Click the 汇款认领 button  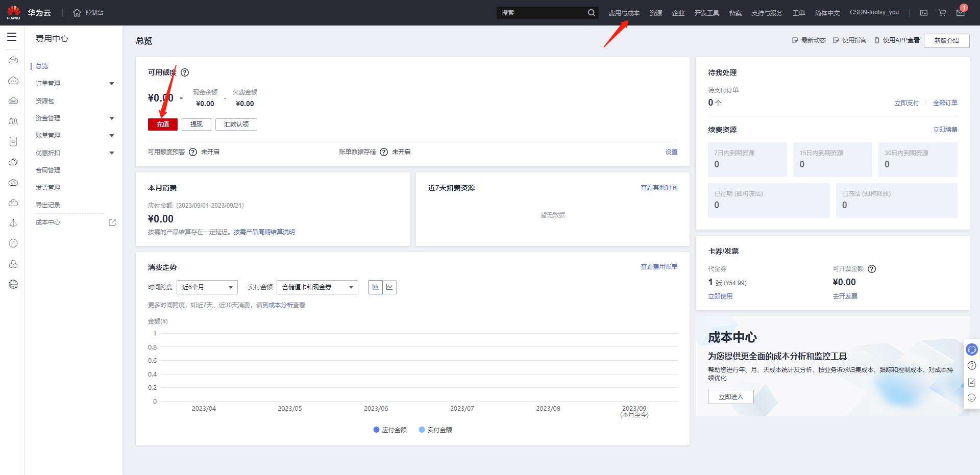236,124
